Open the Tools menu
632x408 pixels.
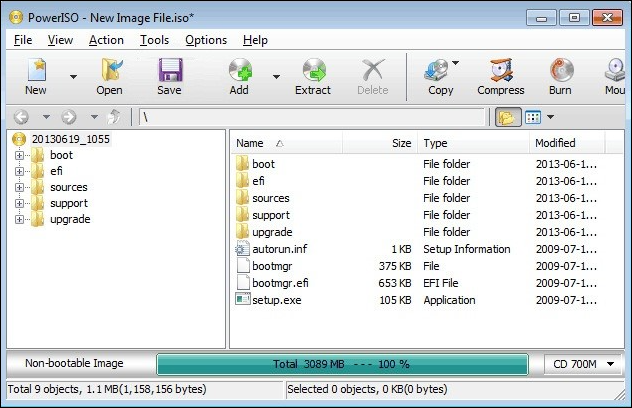(154, 40)
